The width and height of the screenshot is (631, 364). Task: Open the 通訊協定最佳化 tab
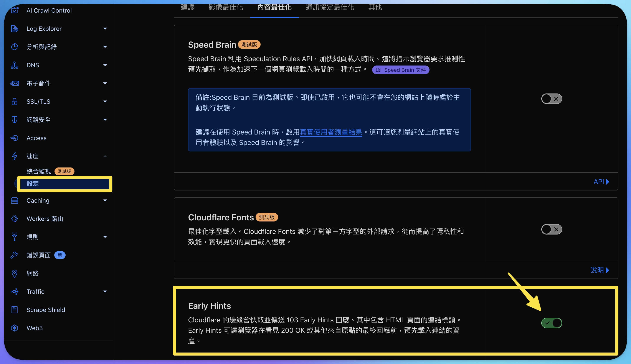coord(330,8)
